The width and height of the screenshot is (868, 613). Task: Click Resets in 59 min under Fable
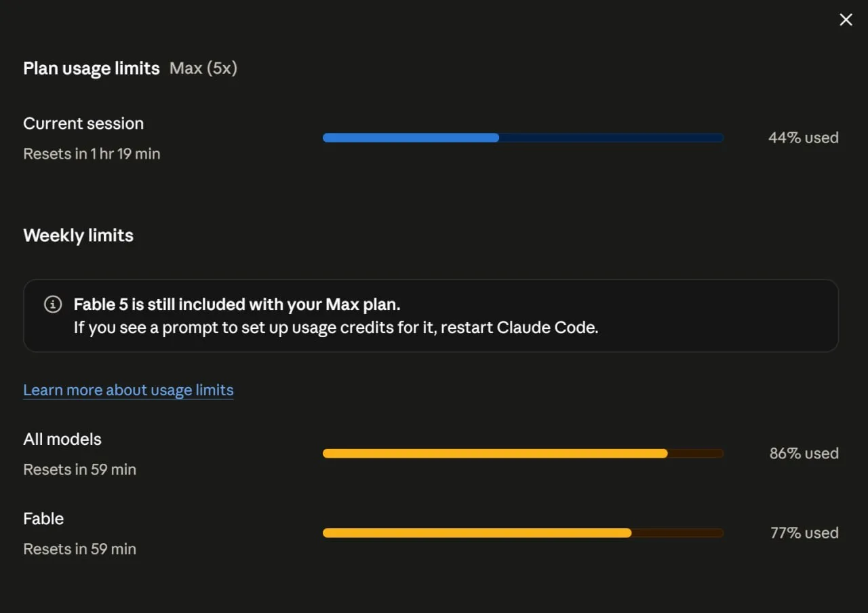pos(79,549)
